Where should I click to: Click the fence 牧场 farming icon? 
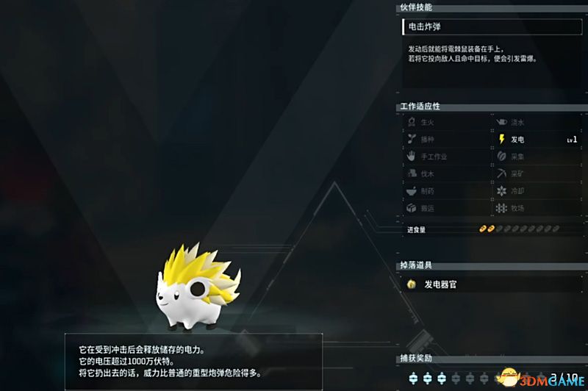(x=501, y=208)
